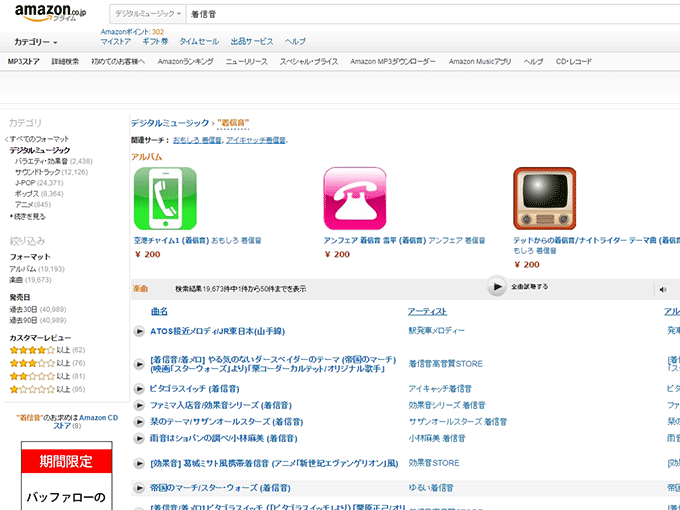Expand 続きを見る in category list
The width and height of the screenshot is (680, 510).
point(29,216)
